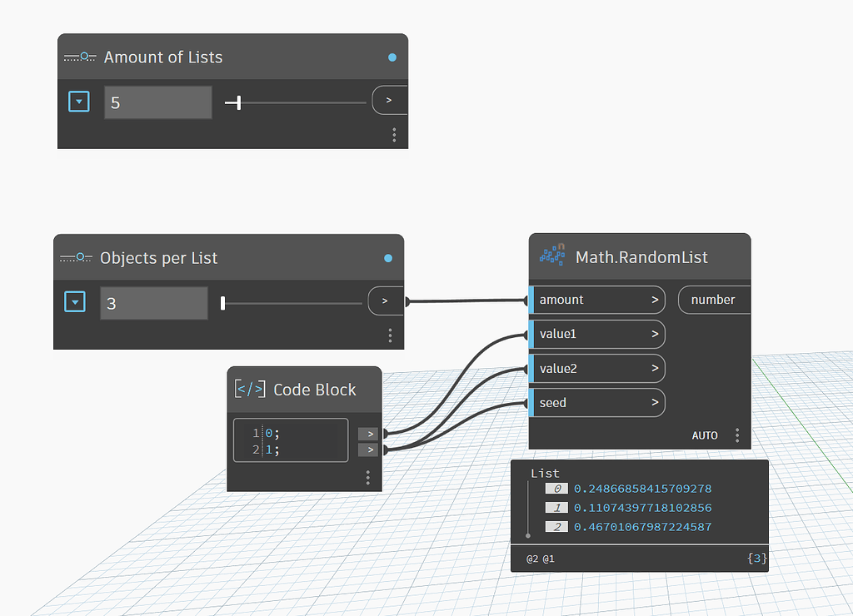Expand index 0 in the List preview bubble
Image resolution: width=853 pixels, height=616 pixels.
point(556,489)
